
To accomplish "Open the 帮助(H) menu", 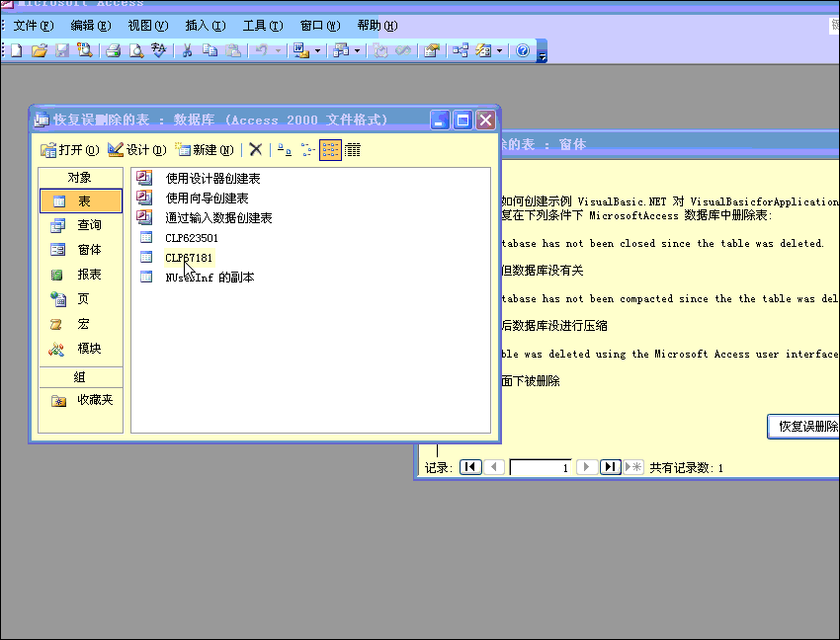I will pyautogui.click(x=378, y=26).
